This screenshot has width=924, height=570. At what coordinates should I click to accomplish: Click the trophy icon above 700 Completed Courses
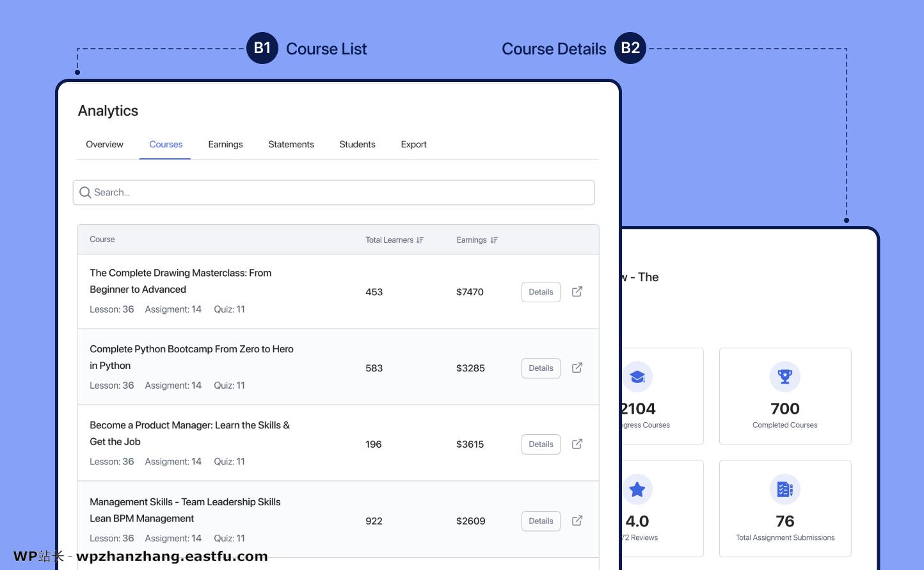point(785,377)
